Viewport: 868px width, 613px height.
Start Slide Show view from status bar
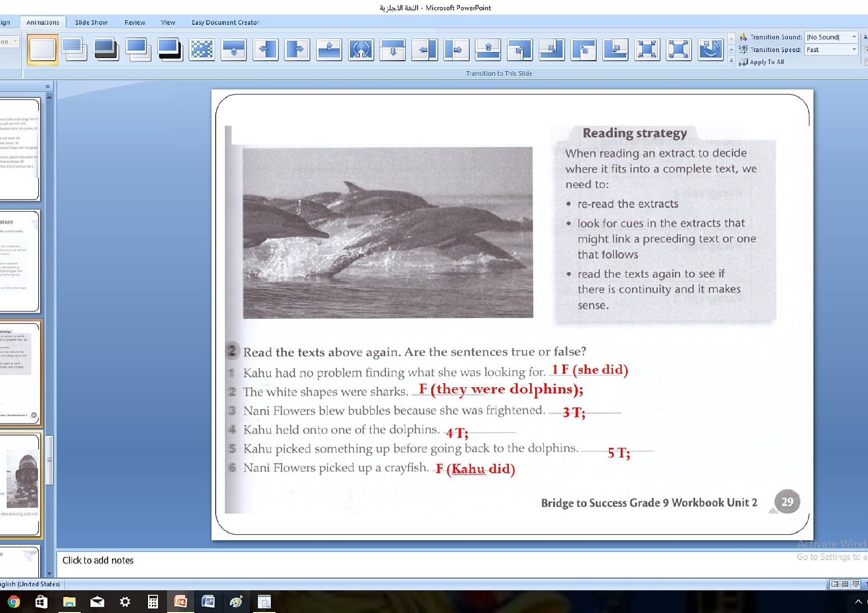point(856,584)
